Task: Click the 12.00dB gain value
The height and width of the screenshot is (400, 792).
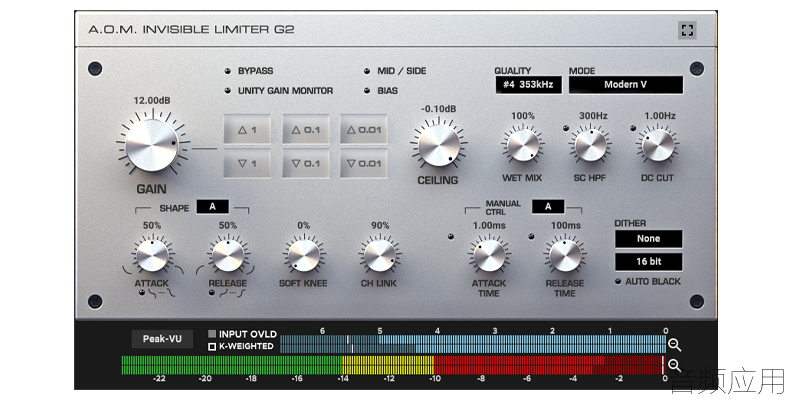Action: 152,101
